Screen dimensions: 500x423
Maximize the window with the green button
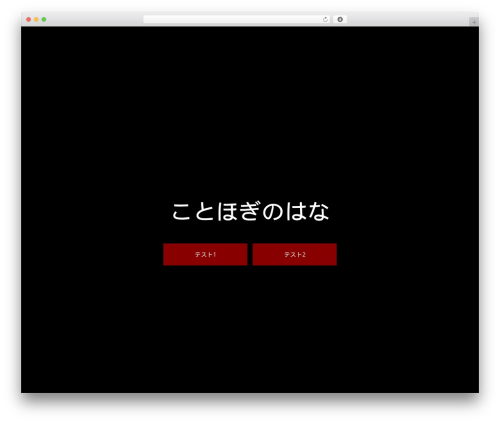(44, 19)
